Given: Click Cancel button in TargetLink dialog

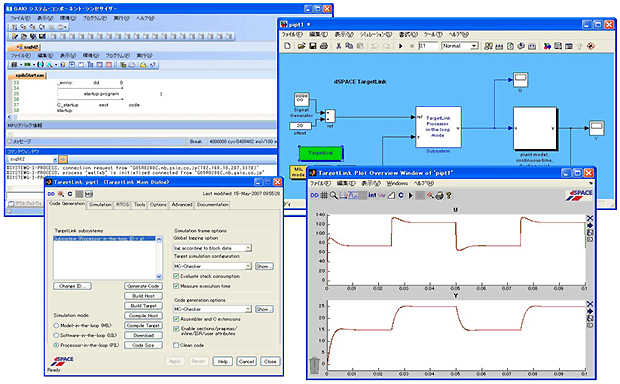Looking at the screenshot, I should click(x=246, y=361).
